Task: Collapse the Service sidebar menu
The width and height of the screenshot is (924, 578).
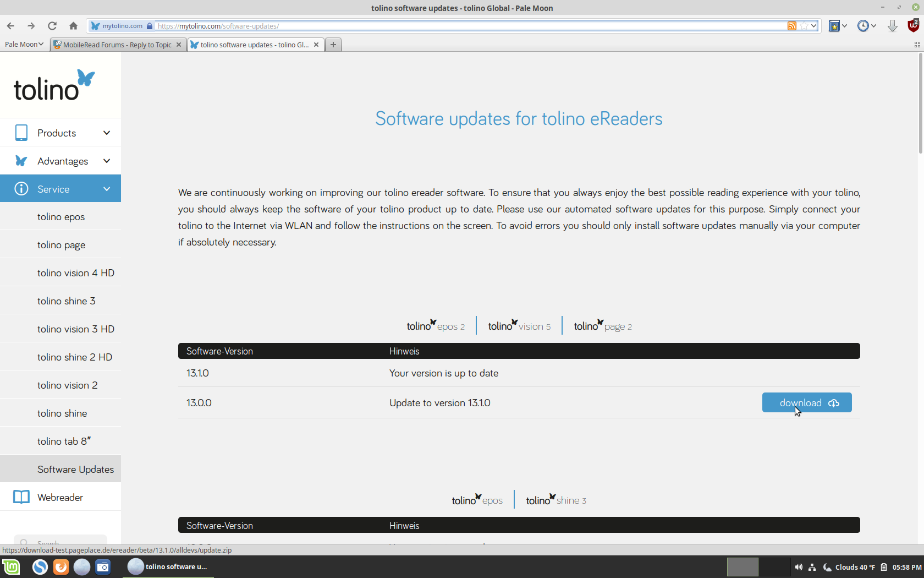Action: [x=61, y=189]
